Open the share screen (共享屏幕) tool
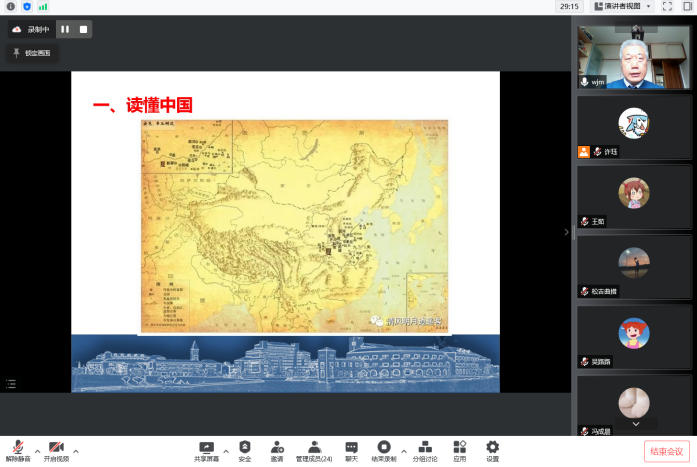Screen dimensions: 697x467 pos(206,450)
